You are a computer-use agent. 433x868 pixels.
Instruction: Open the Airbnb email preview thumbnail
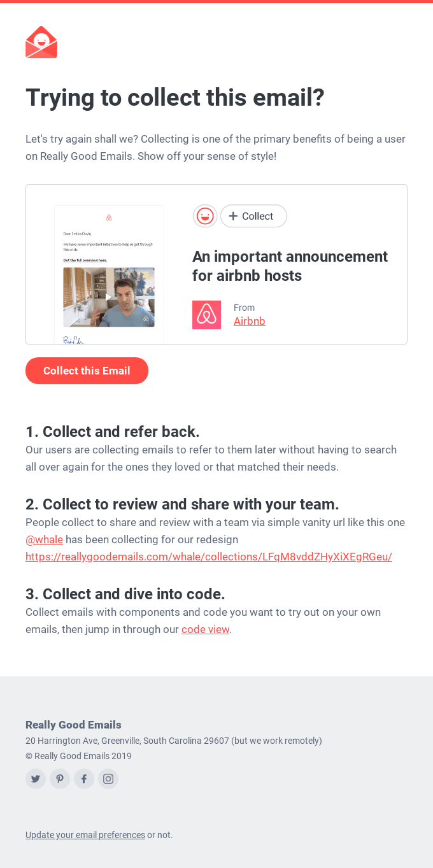coord(109,274)
